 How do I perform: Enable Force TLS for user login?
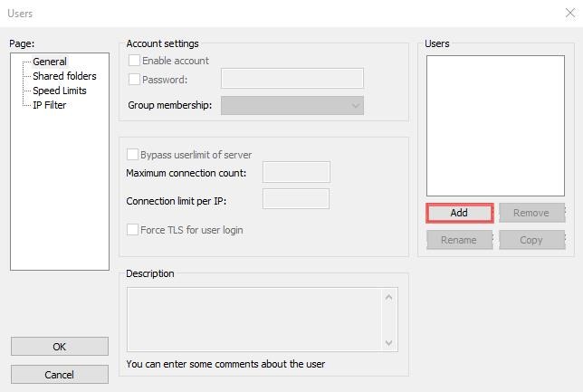133,230
